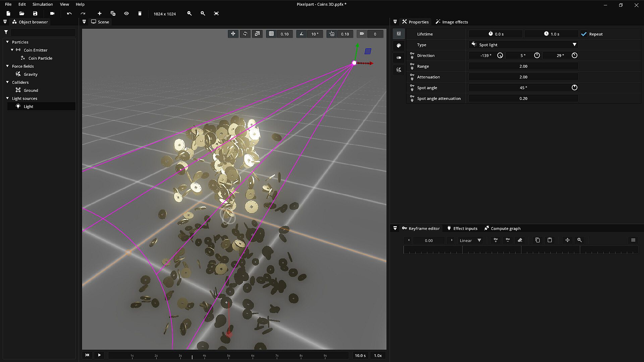Select the Gravity force field item
Image resolution: width=644 pixels, height=362 pixels.
point(31,74)
